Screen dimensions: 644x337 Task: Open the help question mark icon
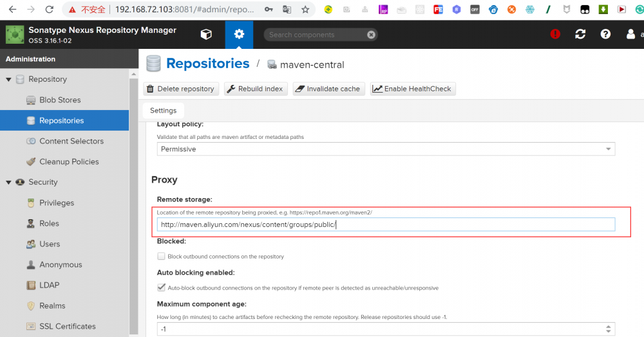605,35
